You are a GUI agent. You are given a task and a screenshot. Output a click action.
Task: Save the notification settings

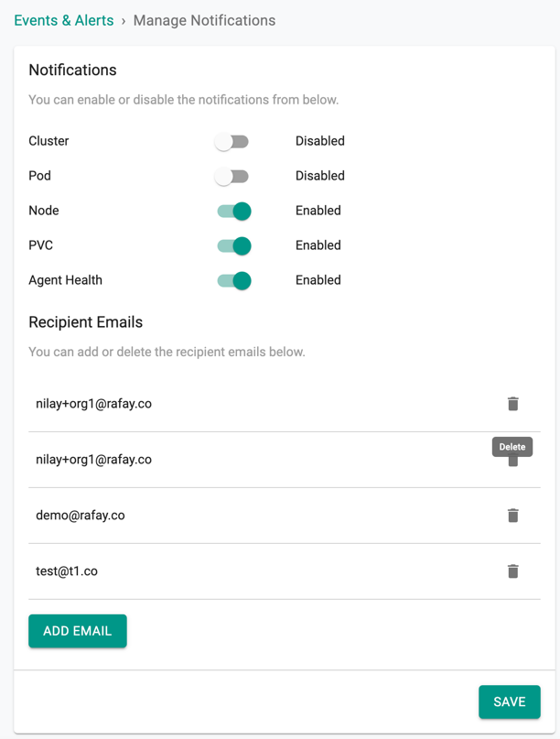point(509,701)
